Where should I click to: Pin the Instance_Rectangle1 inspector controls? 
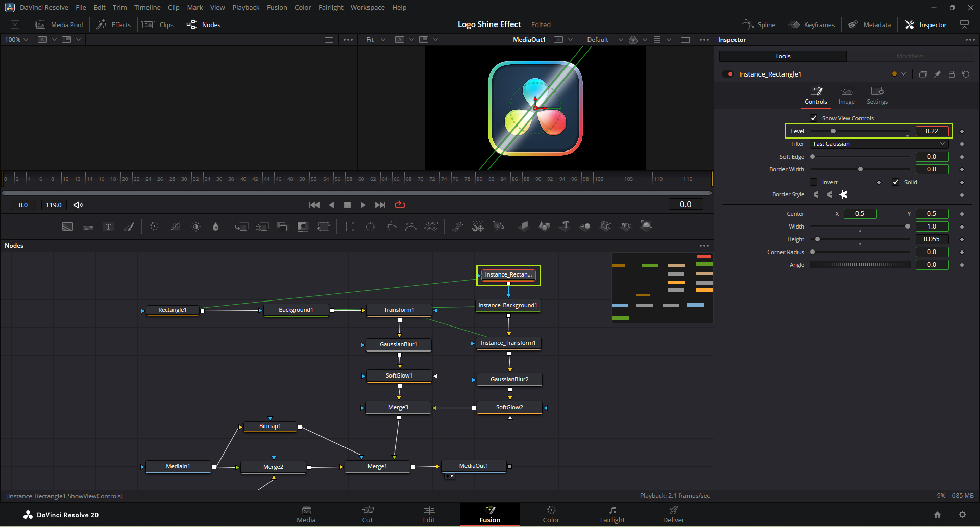pyautogui.click(x=937, y=74)
